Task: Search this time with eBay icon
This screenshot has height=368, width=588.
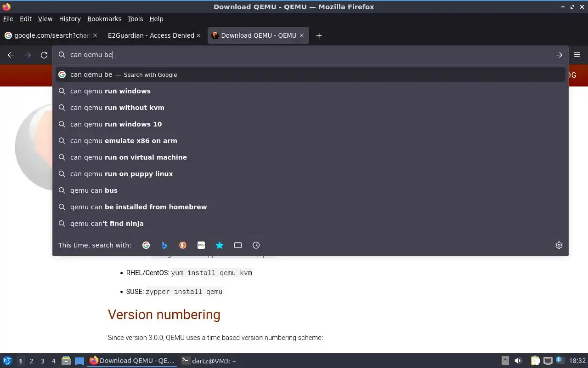Action: point(201,245)
